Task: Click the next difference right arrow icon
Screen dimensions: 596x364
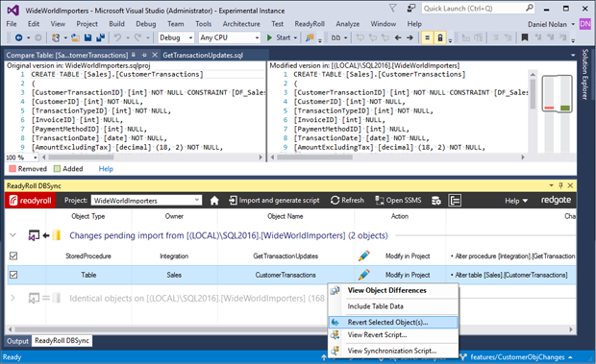Action: click(x=410, y=37)
